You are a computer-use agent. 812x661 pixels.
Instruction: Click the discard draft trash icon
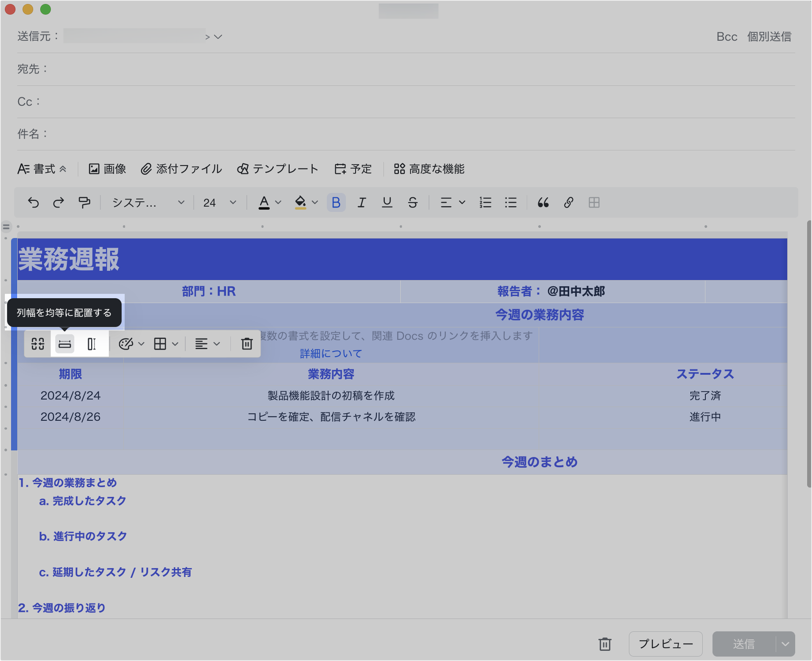605,644
